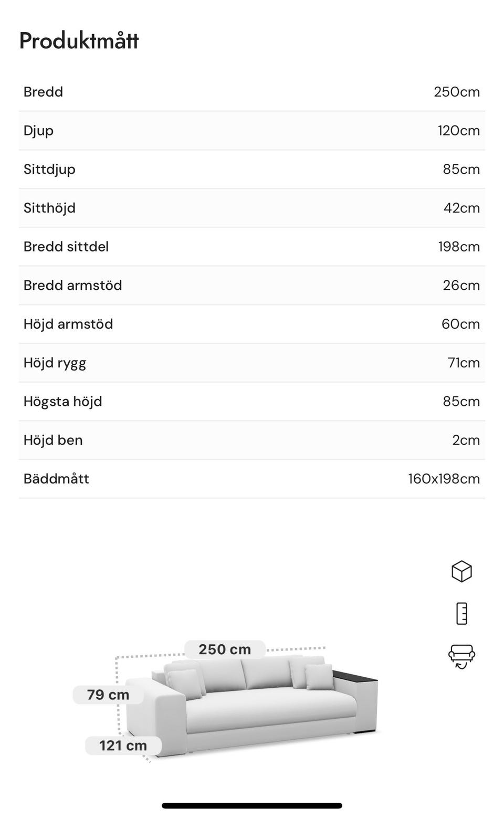Select the Bredd sittdel row

pyautogui.click(x=252, y=247)
